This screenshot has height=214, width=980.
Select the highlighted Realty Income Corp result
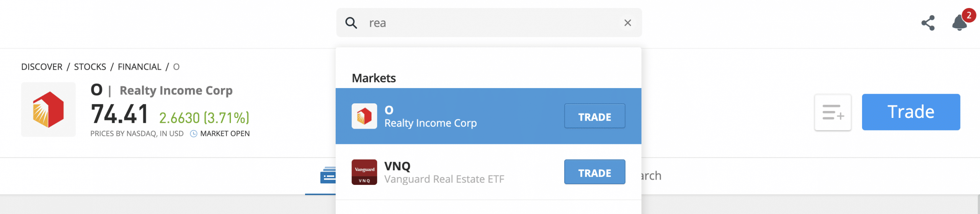tap(488, 116)
